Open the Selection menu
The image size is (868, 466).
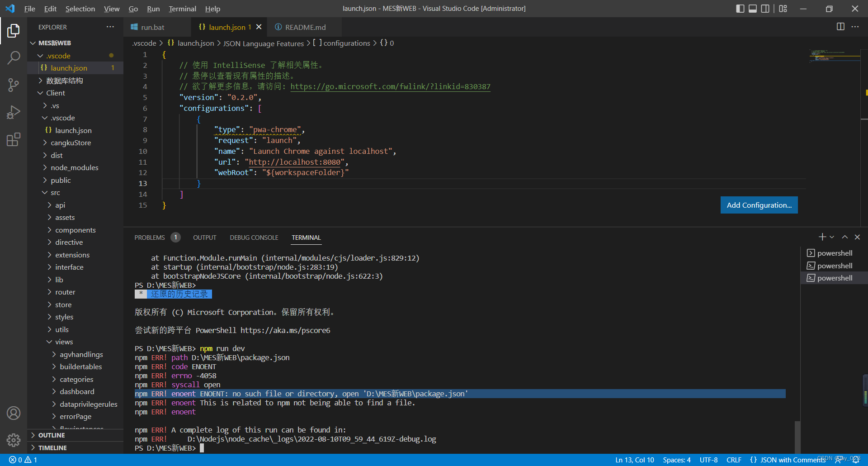[x=80, y=9]
